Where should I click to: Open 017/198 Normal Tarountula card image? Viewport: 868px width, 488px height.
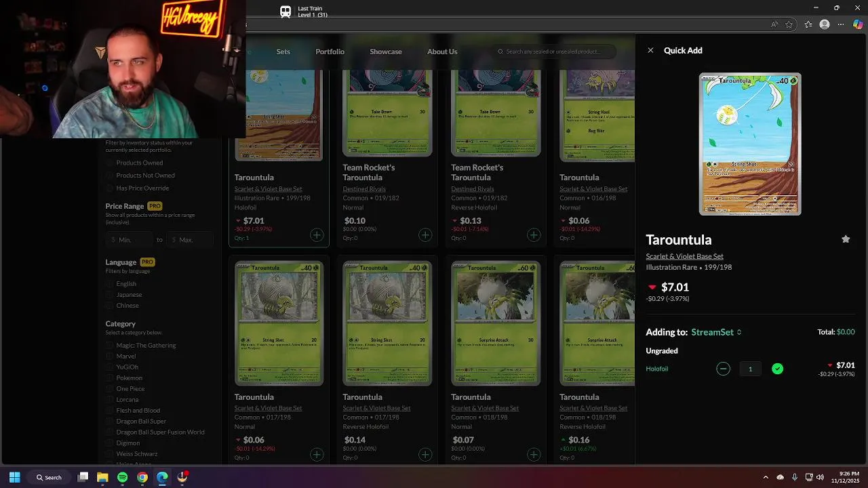point(279,323)
